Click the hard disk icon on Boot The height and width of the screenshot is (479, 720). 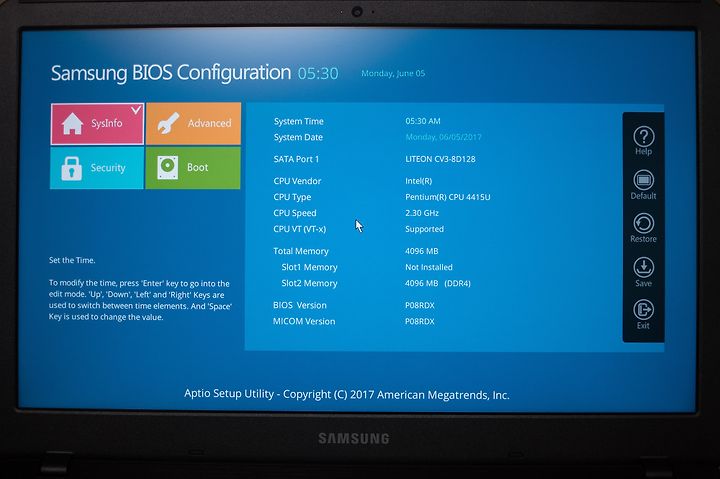coord(168,167)
